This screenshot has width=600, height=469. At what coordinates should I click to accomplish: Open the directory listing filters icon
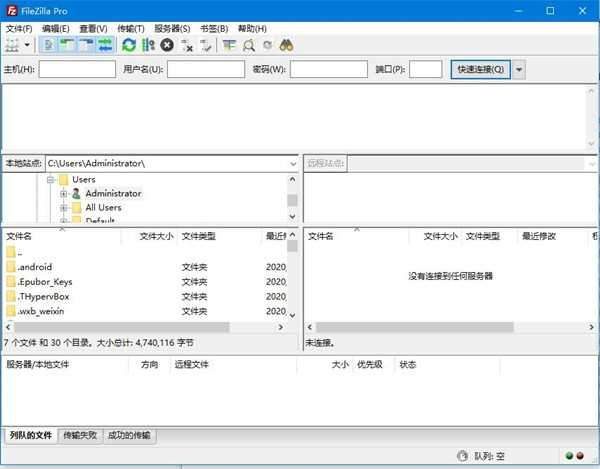pyautogui.click(x=229, y=45)
